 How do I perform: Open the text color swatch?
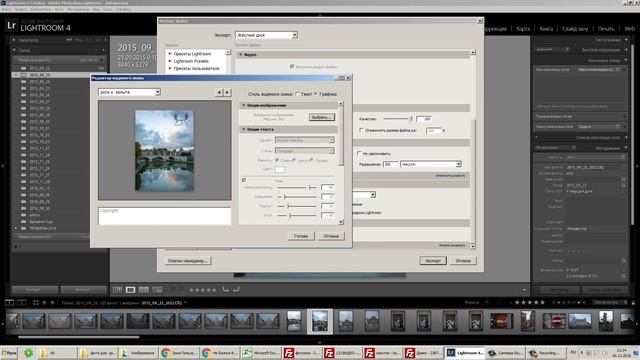coord(280,169)
